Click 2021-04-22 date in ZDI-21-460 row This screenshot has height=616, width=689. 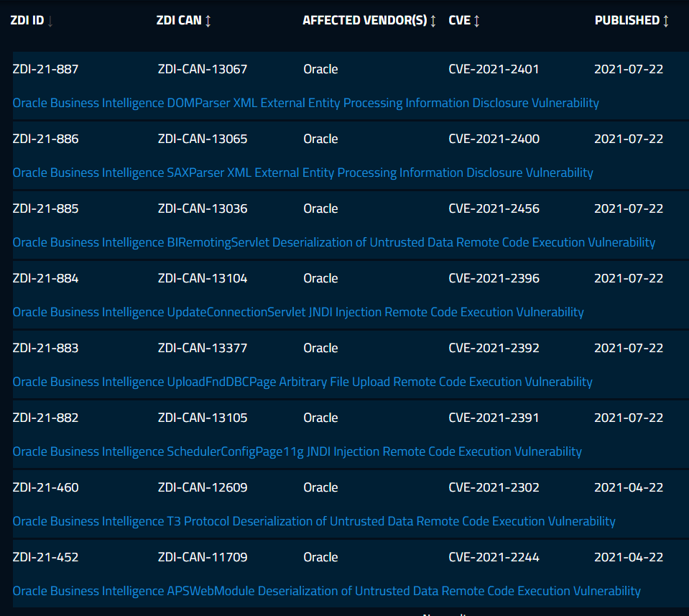629,487
